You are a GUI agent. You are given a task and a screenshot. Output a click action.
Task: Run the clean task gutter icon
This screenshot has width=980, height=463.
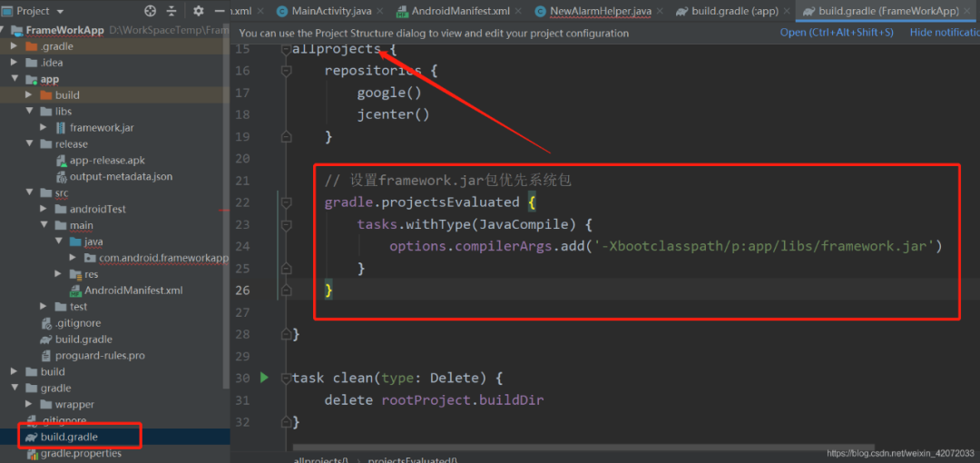pos(264,378)
